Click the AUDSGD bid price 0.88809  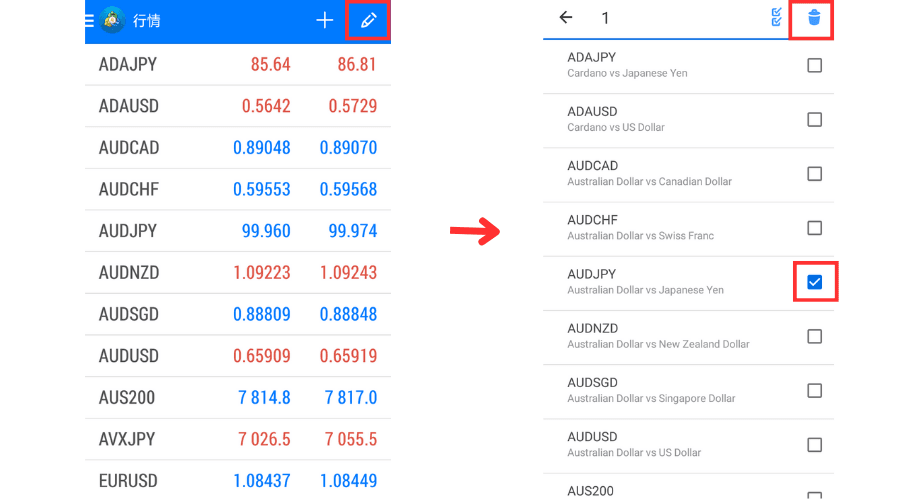click(x=261, y=314)
